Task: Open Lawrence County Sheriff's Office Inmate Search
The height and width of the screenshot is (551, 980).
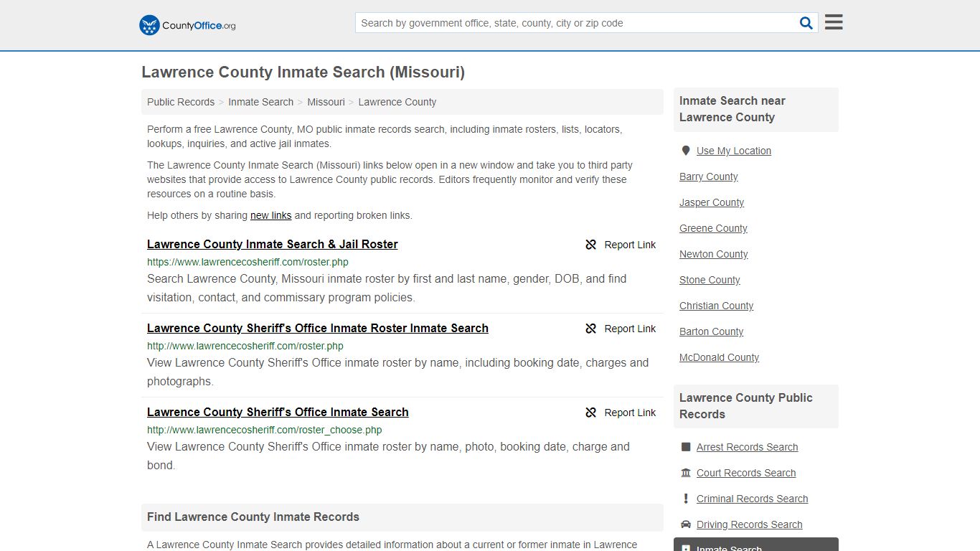Action: point(278,412)
